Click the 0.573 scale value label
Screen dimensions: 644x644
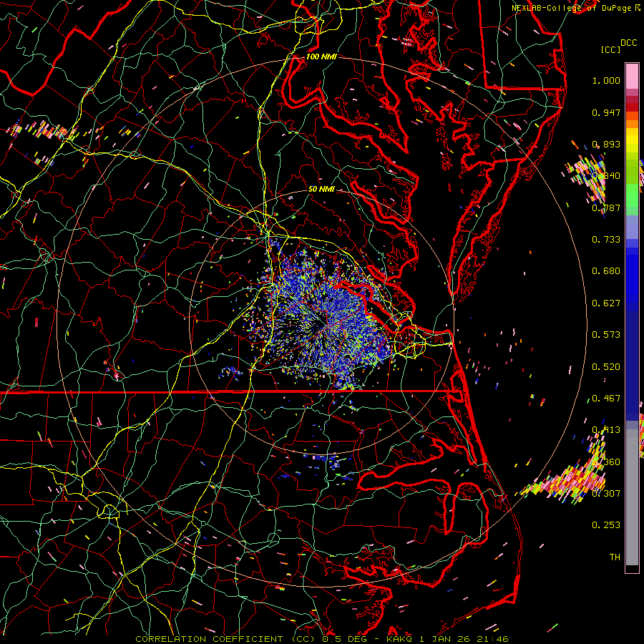click(x=606, y=335)
